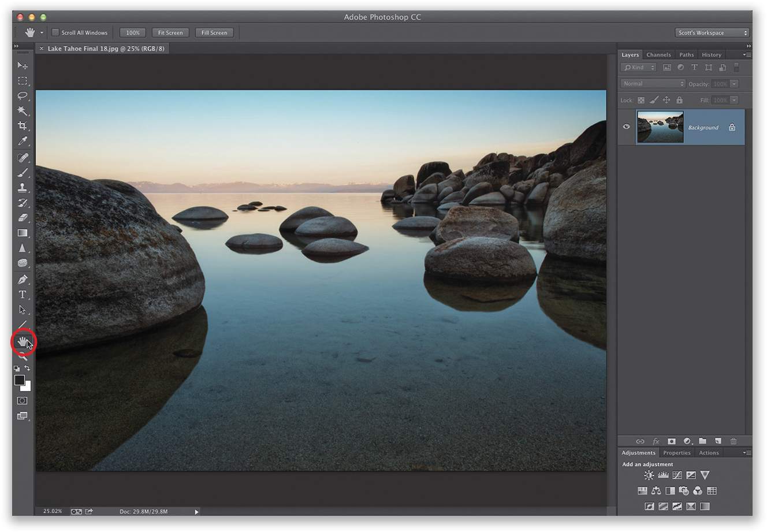Turn layer filtering switch on or off
Screen dimensions: 767x532
coord(736,68)
